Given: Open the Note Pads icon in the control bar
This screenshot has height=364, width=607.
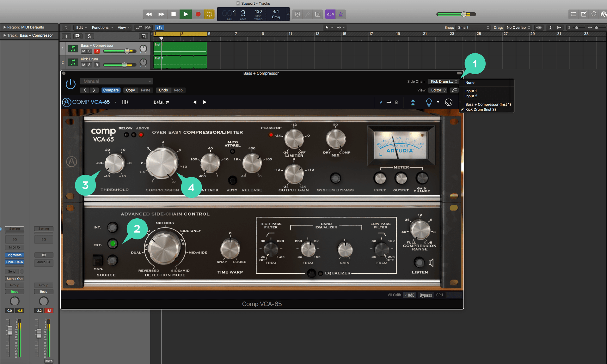Looking at the screenshot, I should [x=584, y=14].
